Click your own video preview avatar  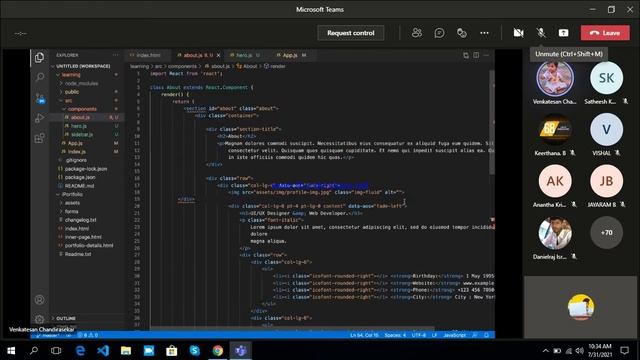580,307
